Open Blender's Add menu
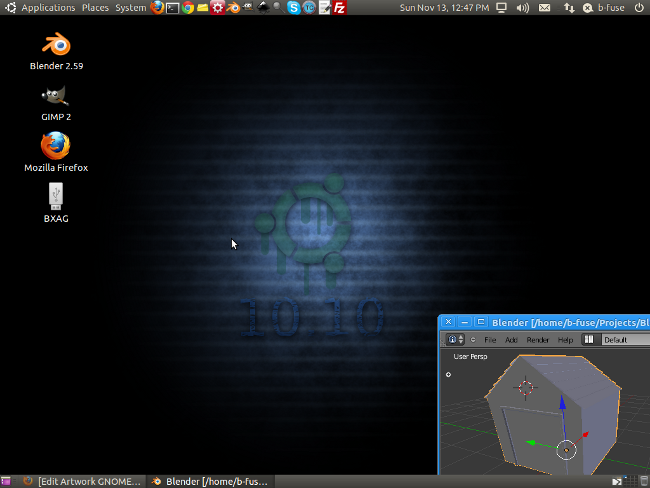This screenshot has width=650, height=488. [x=511, y=340]
